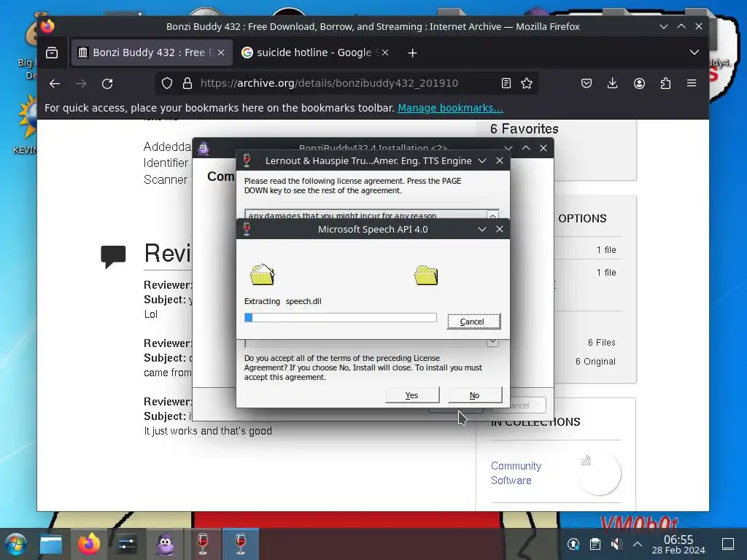Select the BonziBuddy purple gorilla taskbar icon
Screen dimensions: 747x560
(165, 544)
